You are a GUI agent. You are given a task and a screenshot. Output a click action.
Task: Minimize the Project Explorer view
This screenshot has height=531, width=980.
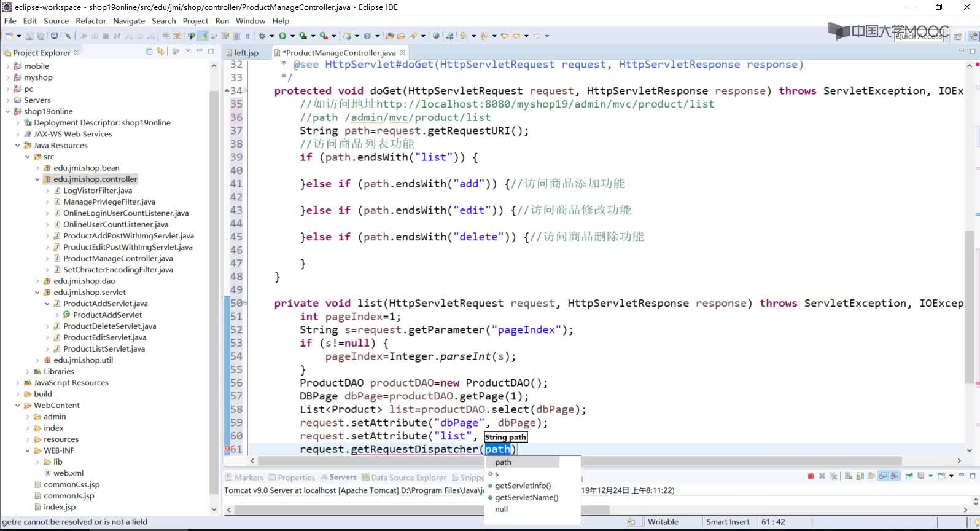pos(200,51)
